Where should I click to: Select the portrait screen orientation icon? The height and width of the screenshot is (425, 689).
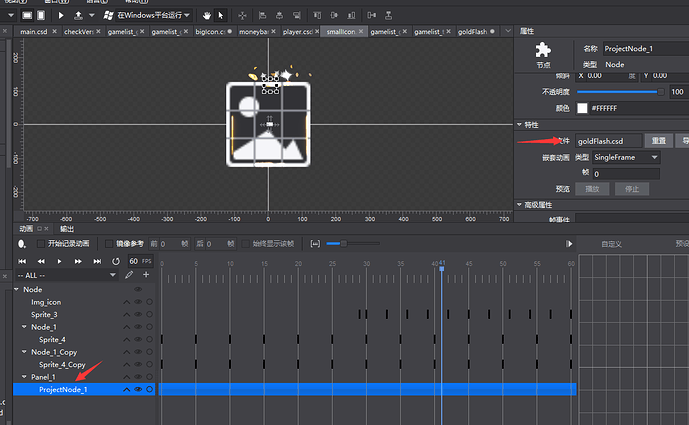point(40,15)
